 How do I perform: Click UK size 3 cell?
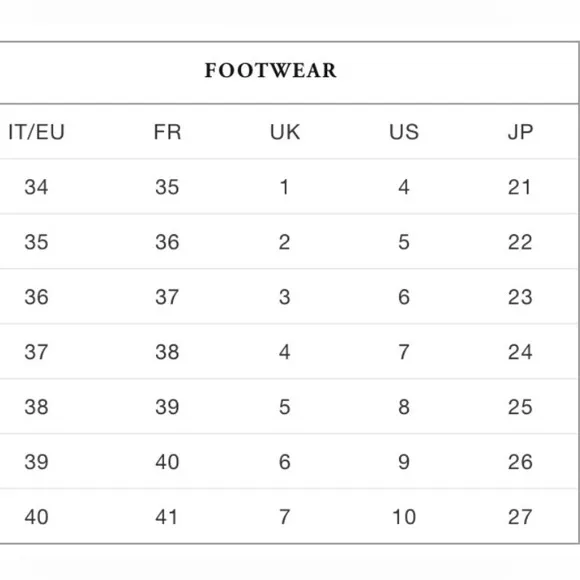(284, 297)
